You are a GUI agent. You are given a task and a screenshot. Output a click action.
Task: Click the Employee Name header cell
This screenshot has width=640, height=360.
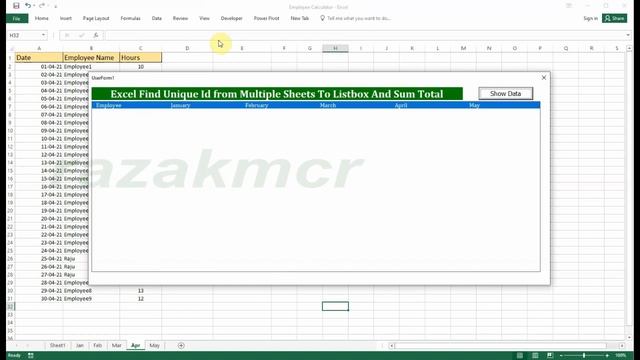91,58
